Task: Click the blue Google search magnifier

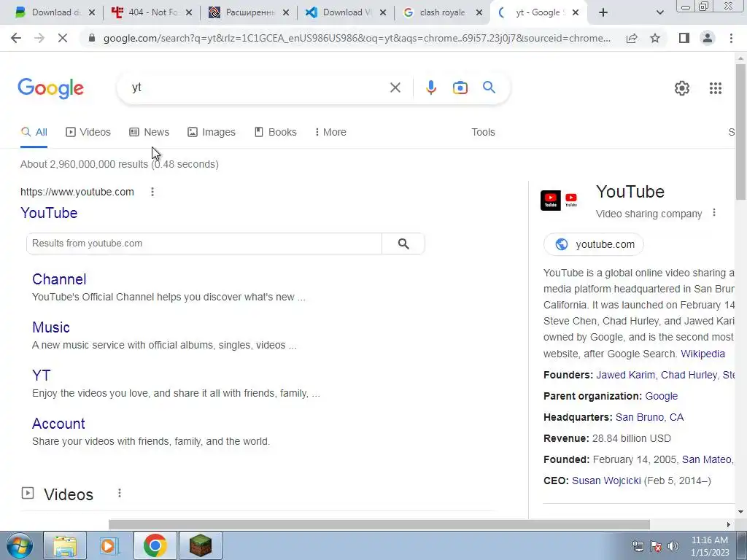Action: tap(489, 87)
